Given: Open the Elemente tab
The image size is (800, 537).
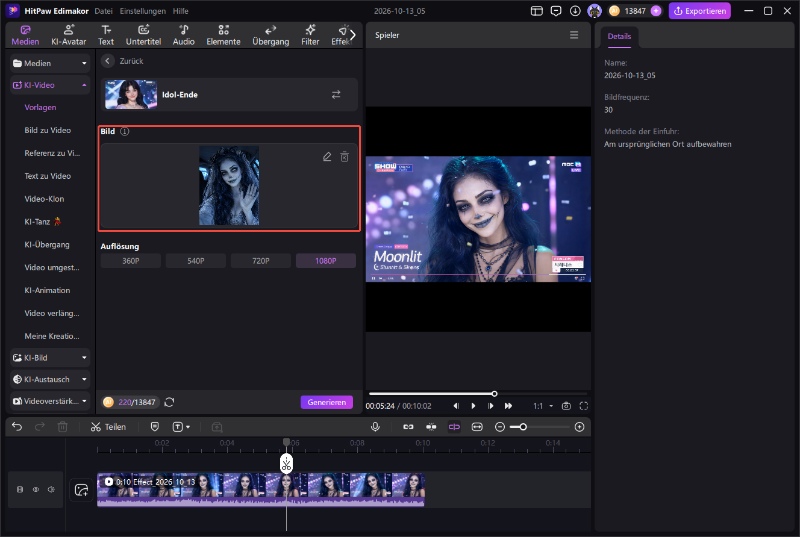Looking at the screenshot, I should 223,35.
